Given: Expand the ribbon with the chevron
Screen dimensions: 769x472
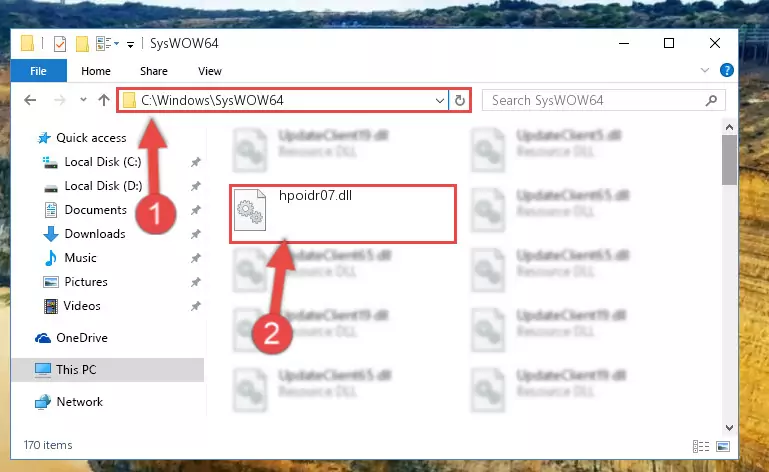Looking at the screenshot, I should point(705,70).
